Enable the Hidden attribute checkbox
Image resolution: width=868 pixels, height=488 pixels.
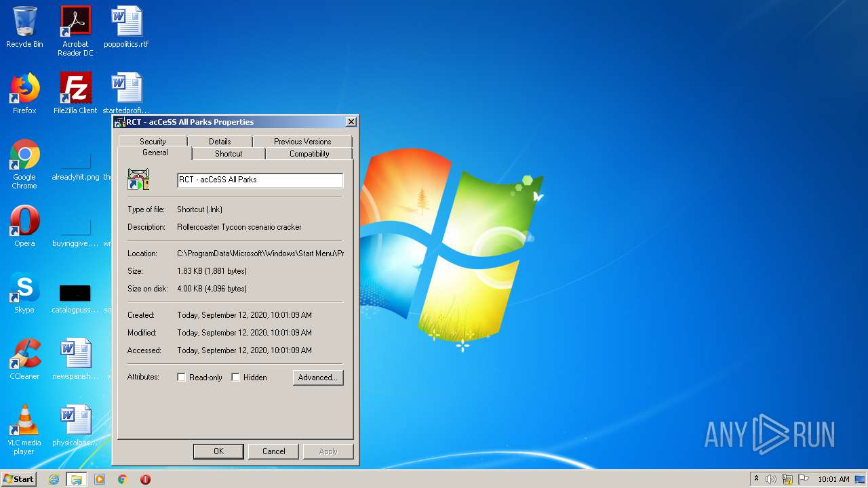[235, 378]
